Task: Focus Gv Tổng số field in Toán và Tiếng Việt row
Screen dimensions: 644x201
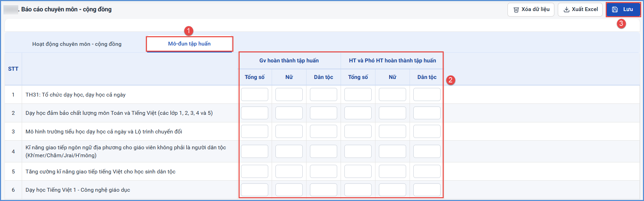Action: [x=254, y=113]
